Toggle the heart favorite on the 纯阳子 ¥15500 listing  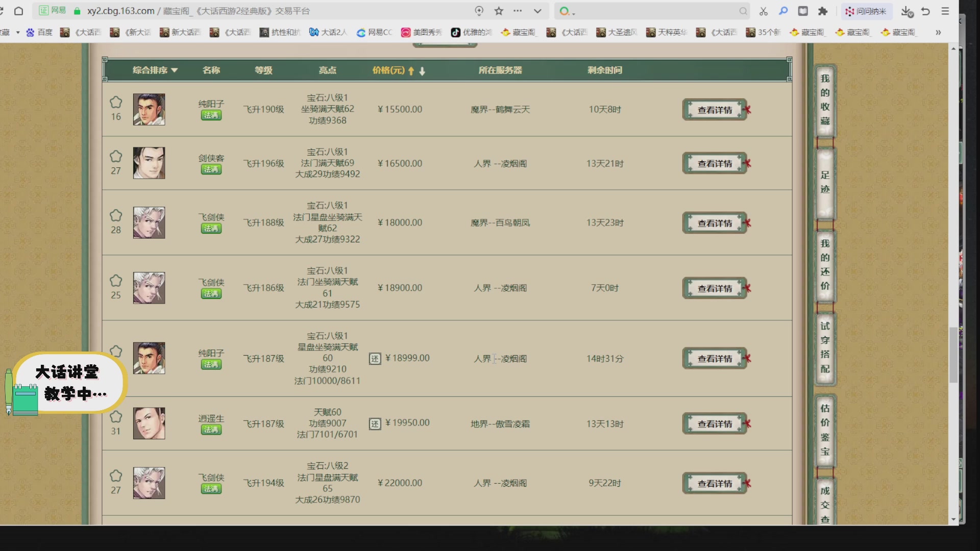coord(116,102)
